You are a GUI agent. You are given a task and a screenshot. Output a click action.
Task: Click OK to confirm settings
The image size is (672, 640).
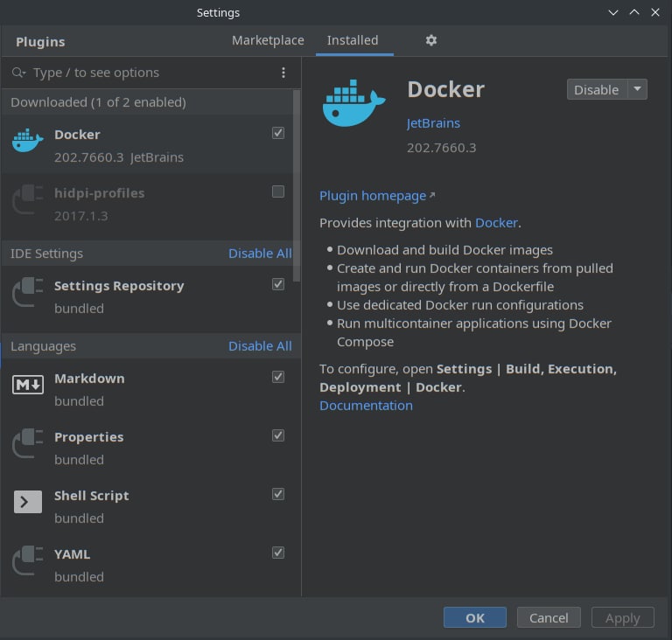coord(475,618)
